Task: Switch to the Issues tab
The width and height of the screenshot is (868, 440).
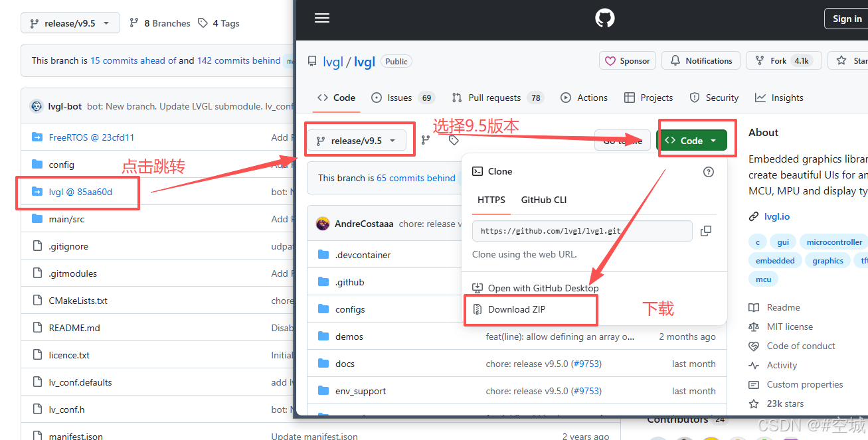Action: [x=402, y=98]
